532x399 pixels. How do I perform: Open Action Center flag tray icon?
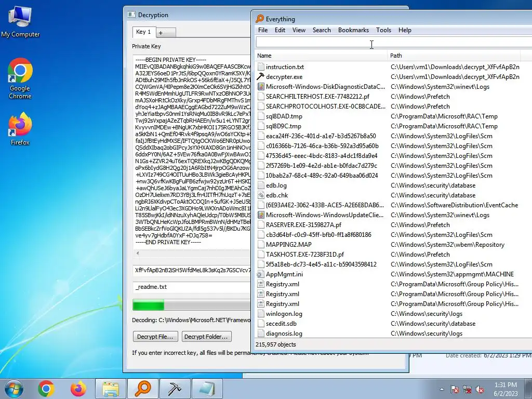[x=454, y=390]
